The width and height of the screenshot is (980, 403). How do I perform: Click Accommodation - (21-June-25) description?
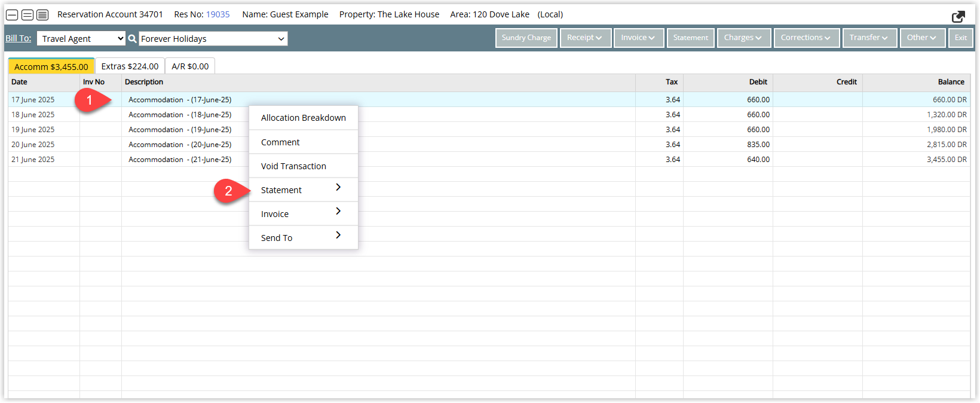(x=180, y=160)
